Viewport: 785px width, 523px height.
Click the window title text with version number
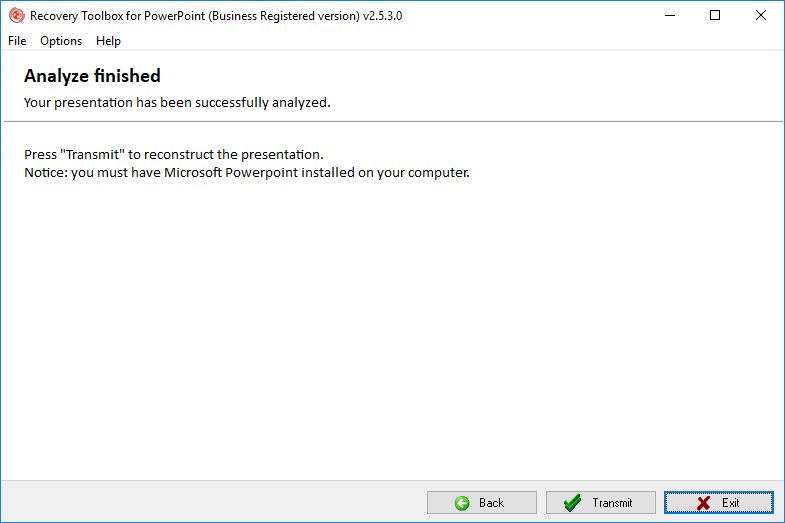[x=216, y=16]
